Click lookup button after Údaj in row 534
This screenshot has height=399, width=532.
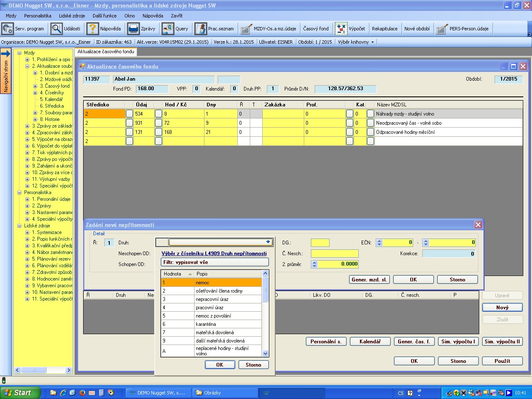coord(158,114)
